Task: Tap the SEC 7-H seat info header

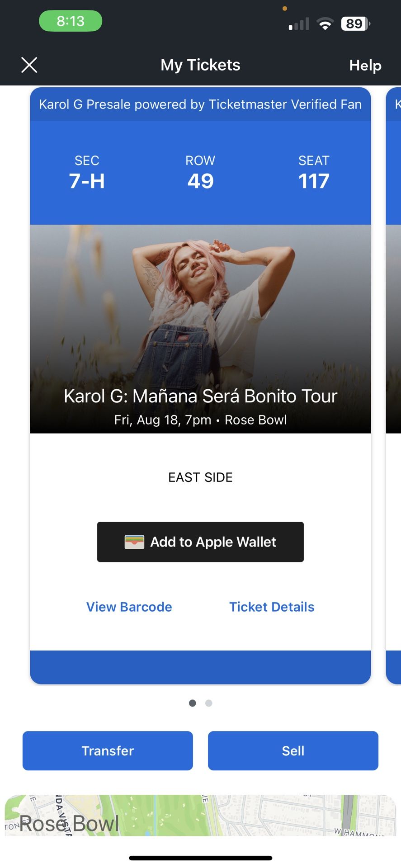Action: (87, 173)
